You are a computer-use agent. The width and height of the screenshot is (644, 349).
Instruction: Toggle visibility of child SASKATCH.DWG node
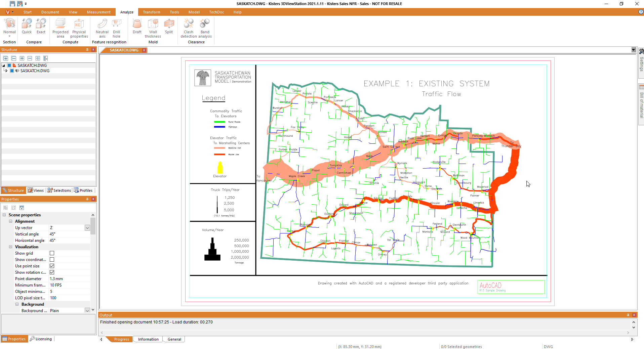tap(12, 71)
